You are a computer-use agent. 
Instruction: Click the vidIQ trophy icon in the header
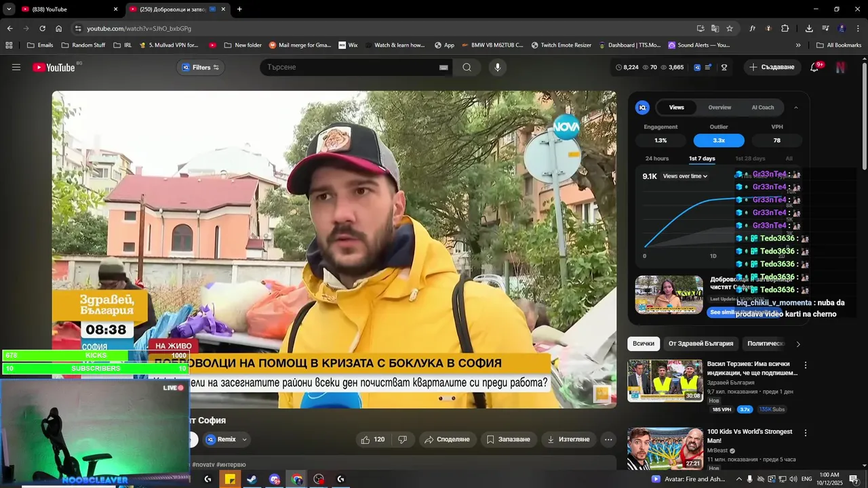point(724,67)
